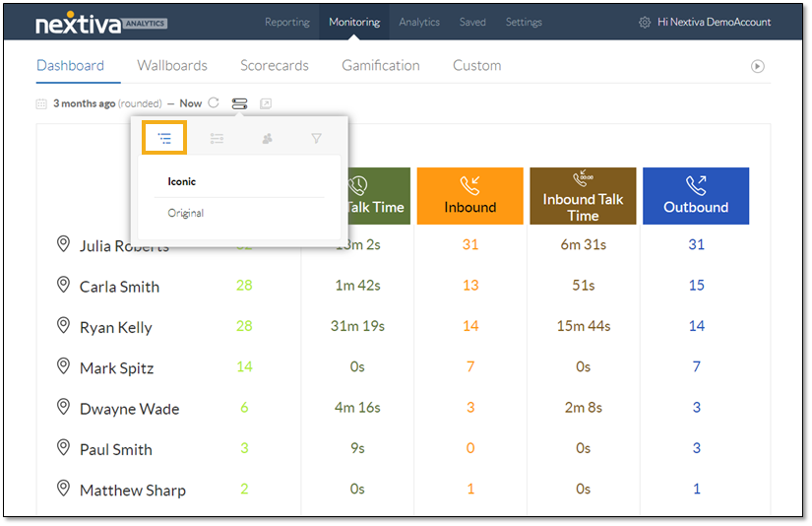Click the Talk Time clock icon

coord(358,185)
